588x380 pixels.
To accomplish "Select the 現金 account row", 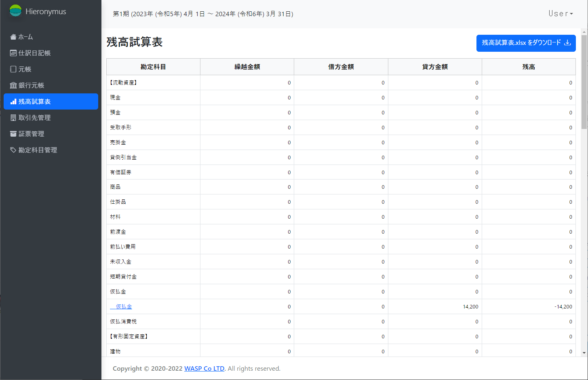I will tap(341, 97).
